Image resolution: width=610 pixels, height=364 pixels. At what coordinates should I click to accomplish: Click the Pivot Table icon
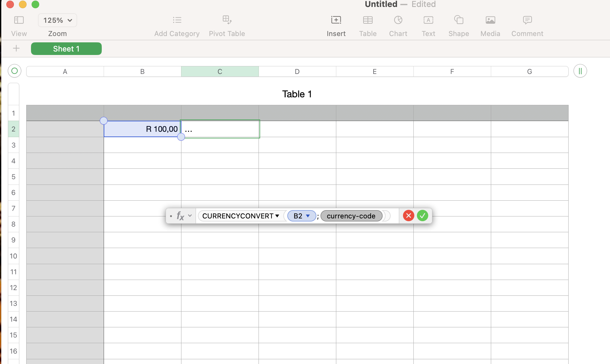point(227,20)
